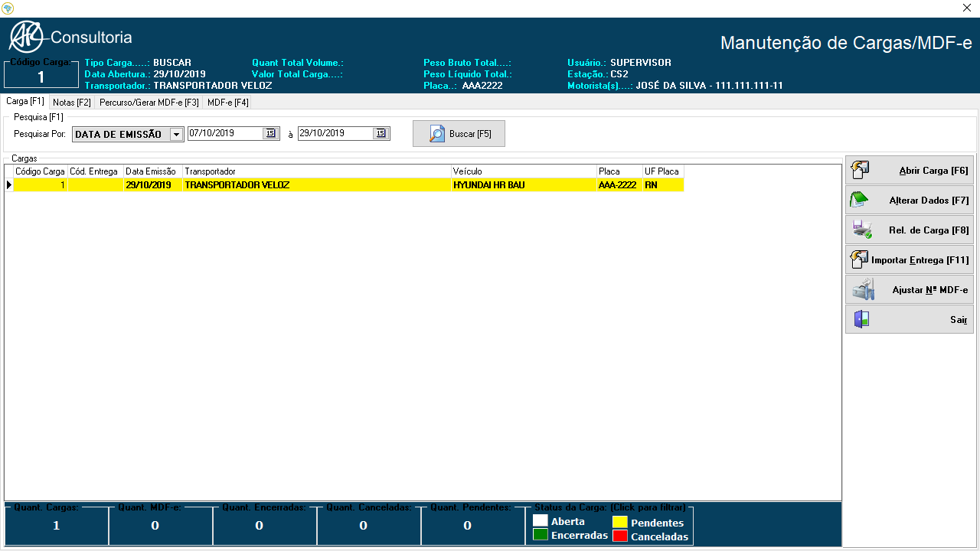Click the Sair exit button
This screenshot has width=980, height=551.
point(910,320)
